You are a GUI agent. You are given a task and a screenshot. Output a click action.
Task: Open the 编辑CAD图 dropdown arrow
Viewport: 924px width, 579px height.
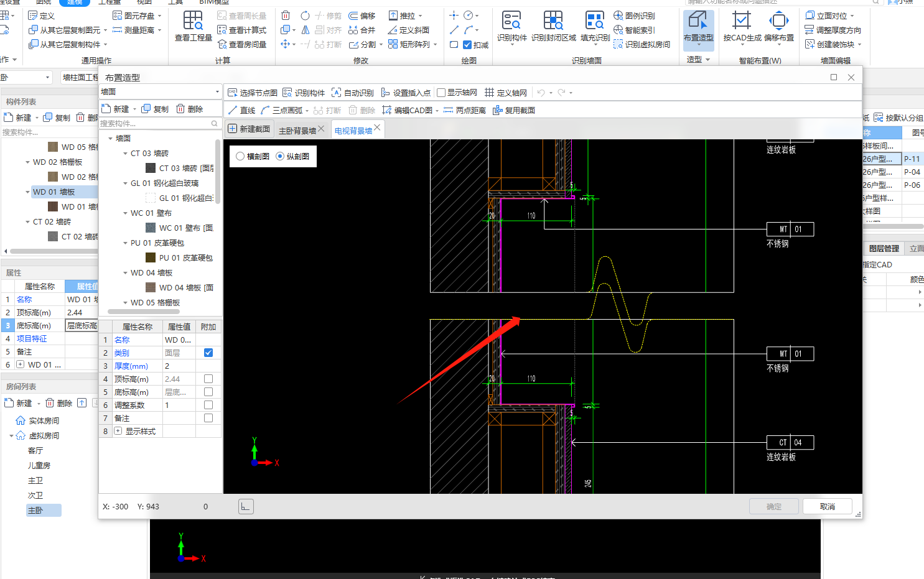437,111
